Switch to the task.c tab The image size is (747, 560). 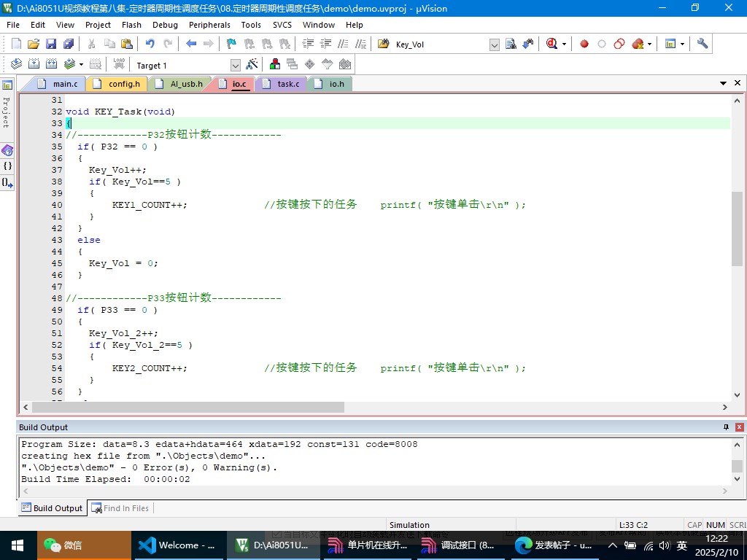(282, 84)
